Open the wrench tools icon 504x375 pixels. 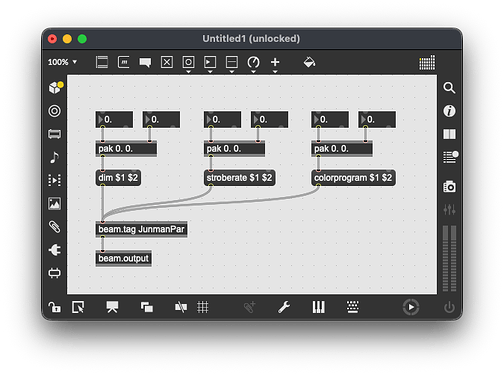tap(284, 307)
